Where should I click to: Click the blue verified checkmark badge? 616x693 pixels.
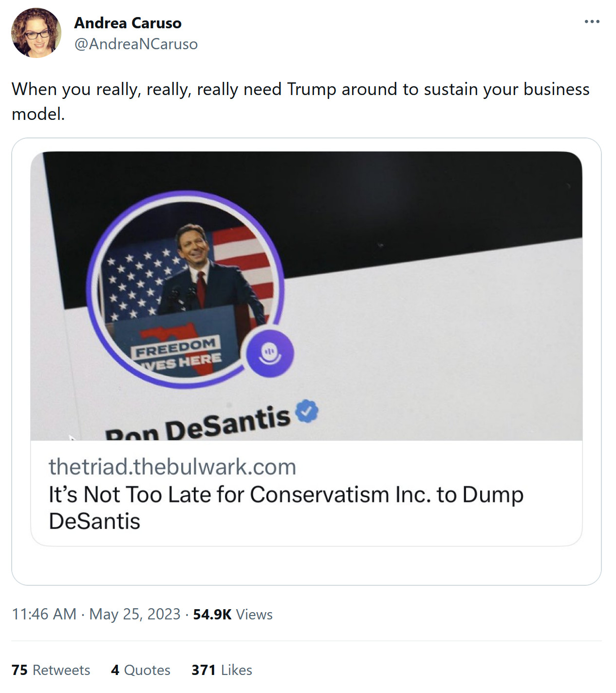click(x=307, y=411)
